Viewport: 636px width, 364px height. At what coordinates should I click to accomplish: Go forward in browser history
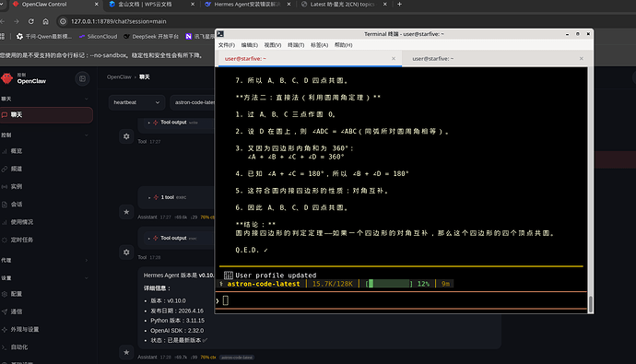point(17,21)
